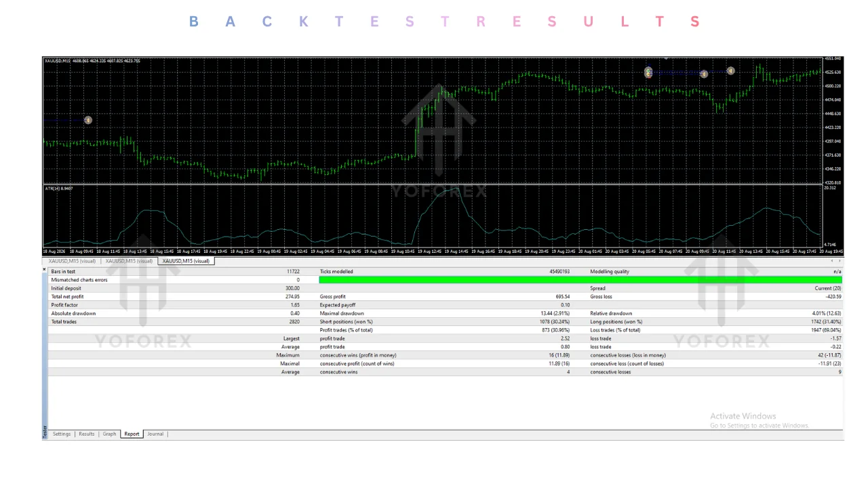Click the 'Gross profit' label
868x488 pixels.
[332, 296]
